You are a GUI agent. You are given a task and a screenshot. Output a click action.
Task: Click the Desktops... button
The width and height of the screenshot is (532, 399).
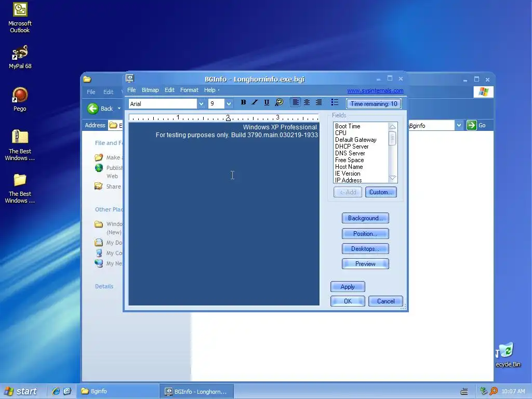click(x=365, y=249)
